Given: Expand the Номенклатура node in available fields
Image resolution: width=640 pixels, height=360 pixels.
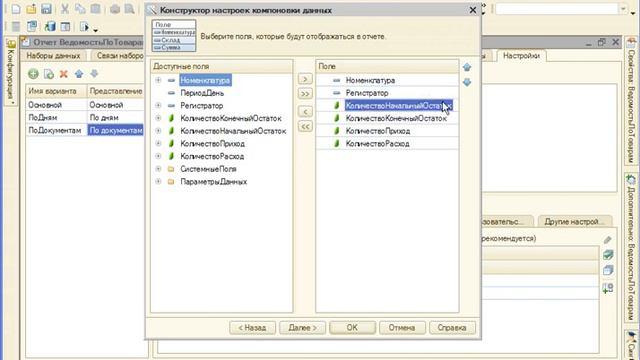Looking at the screenshot, I should coord(158,80).
